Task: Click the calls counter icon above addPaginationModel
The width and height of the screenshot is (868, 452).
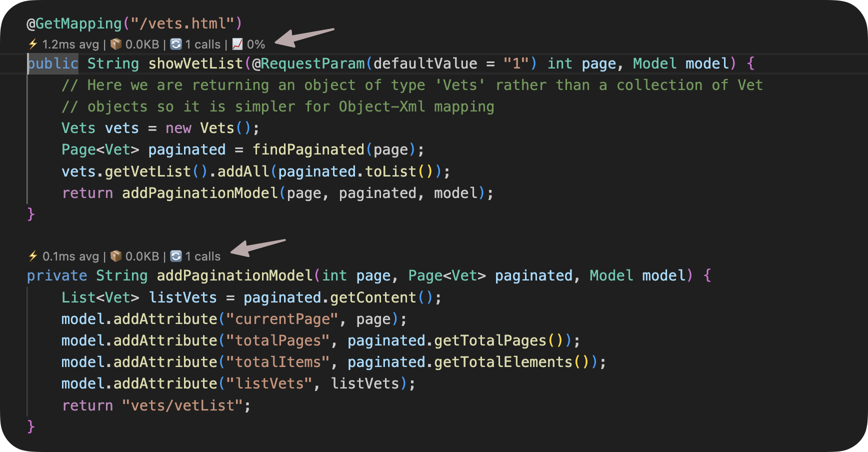Action: coord(175,256)
